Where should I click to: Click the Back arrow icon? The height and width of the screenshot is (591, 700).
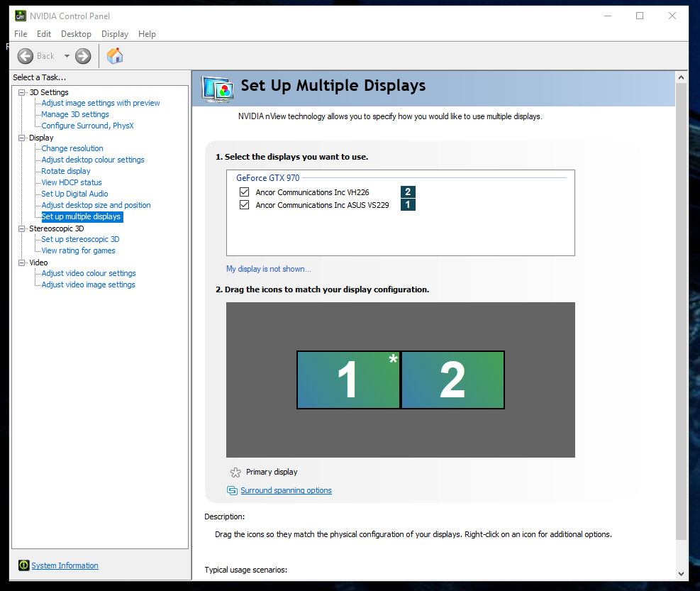pyautogui.click(x=26, y=56)
